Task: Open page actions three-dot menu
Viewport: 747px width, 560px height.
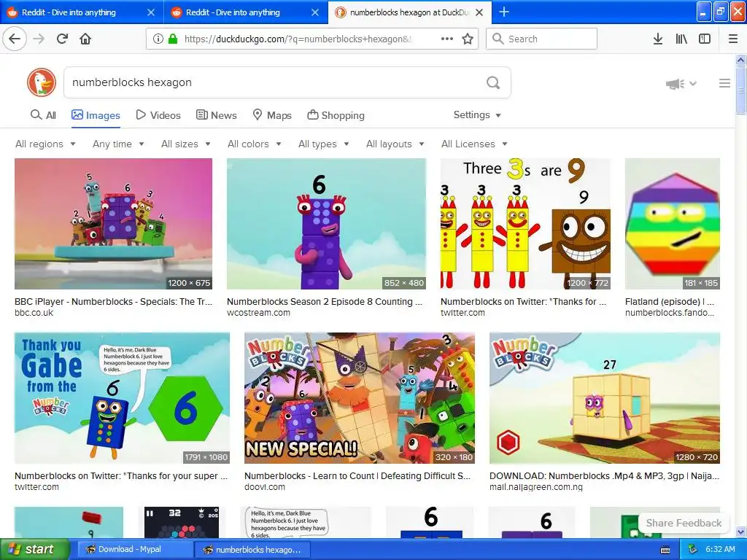Action: click(x=447, y=39)
